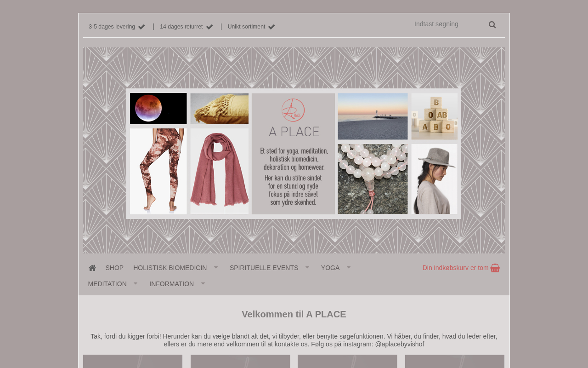Click the '@aplacebyvishof' Instagram handle text

(x=400, y=344)
